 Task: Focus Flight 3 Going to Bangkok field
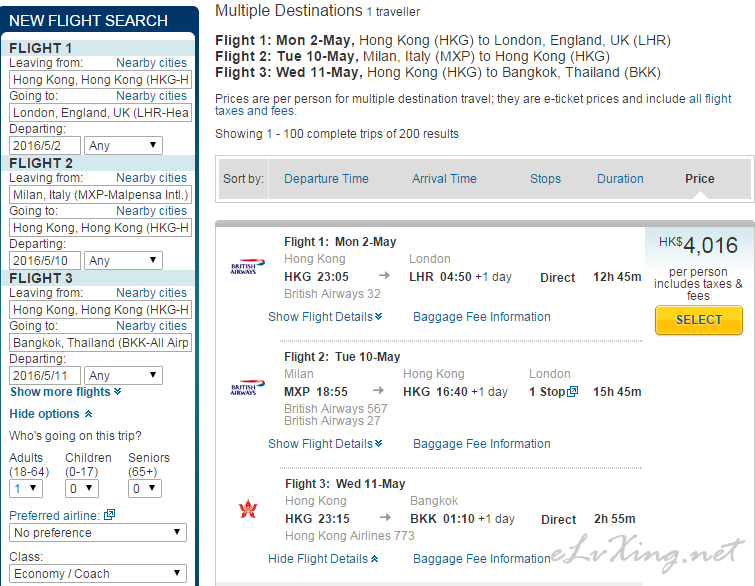click(100, 343)
